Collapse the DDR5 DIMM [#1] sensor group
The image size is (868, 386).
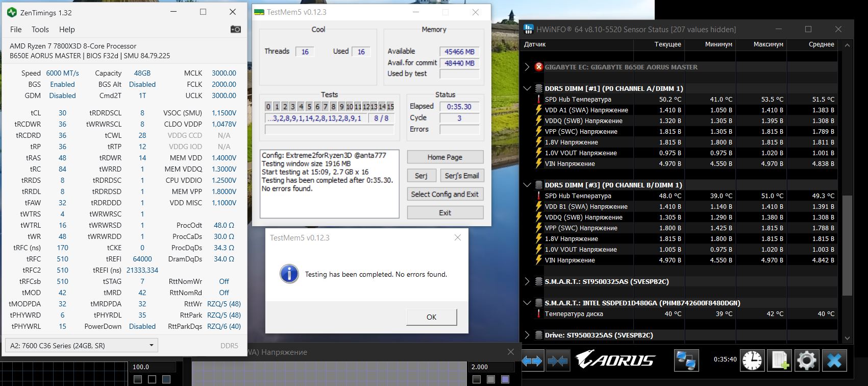pyautogui.click(x=527, y=88)
